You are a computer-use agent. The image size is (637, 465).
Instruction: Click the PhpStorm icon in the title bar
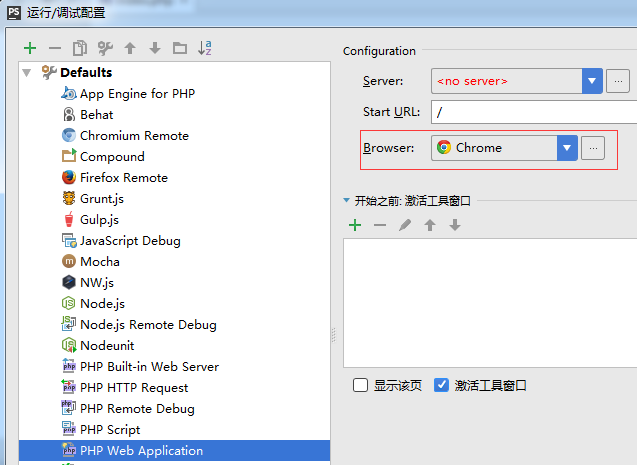point(13,13)
